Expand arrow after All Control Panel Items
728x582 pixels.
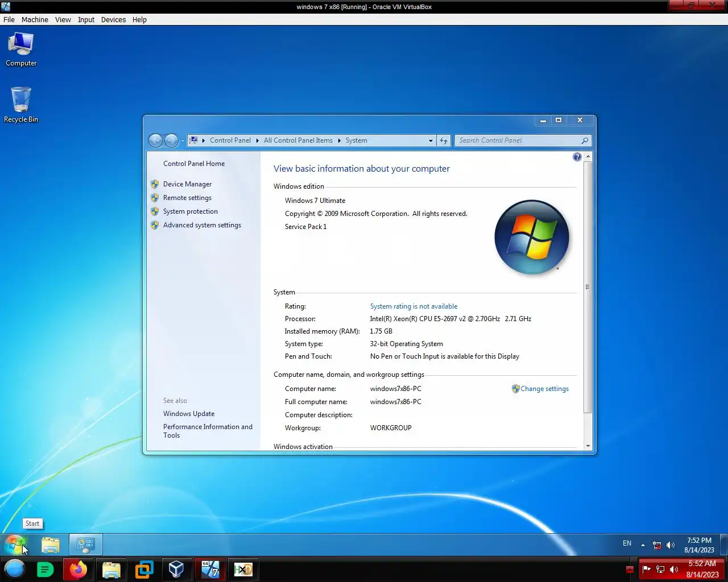pos(339,140)
